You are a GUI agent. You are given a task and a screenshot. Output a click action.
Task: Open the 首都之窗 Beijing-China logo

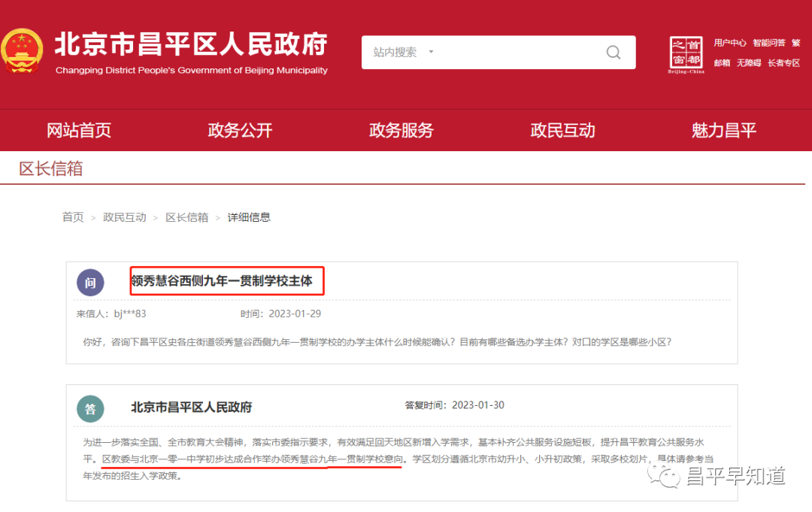(x=686, y=55)
